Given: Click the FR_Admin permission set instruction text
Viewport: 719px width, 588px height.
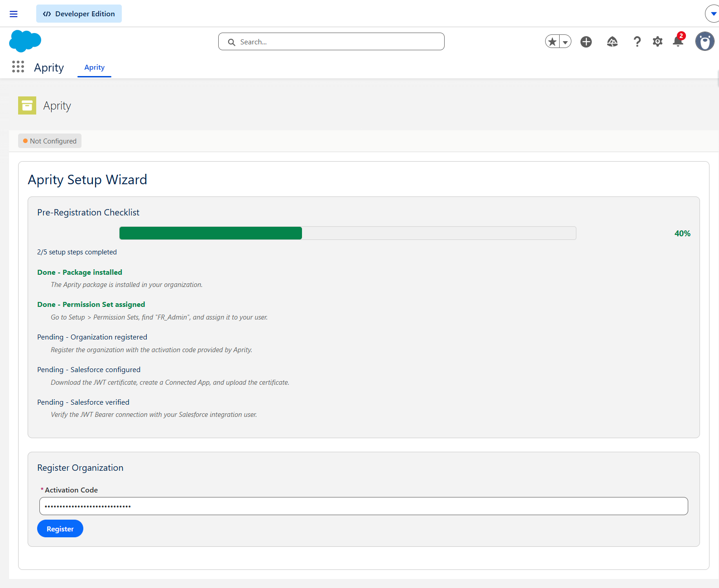Looking at the screenshot, I should click(x=159, y=317).
